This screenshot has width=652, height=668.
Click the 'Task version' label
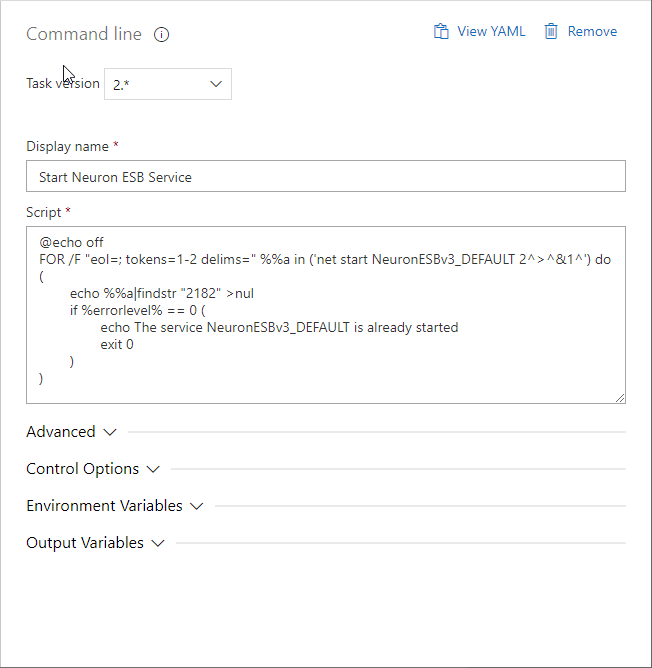tap(63, 83)
